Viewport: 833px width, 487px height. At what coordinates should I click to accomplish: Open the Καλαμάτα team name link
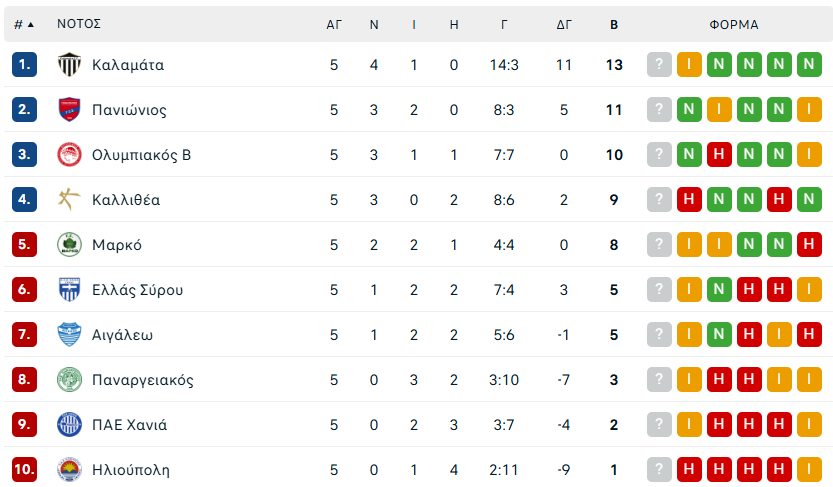pos(128,65)
